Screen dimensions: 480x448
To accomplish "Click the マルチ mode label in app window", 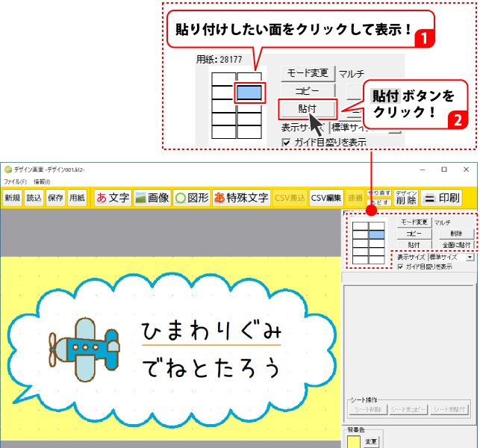I will (x=443, y=223).
